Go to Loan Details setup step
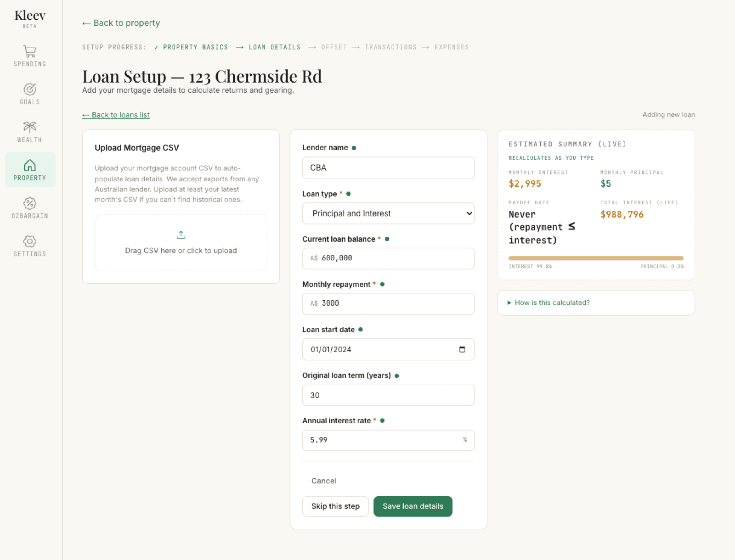735x560 pixels. pyautogui.click(x=275, y=47)
